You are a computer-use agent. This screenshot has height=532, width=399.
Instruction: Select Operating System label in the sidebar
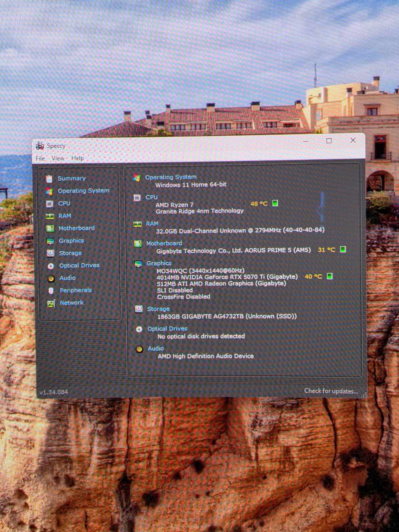pos(83,191)
